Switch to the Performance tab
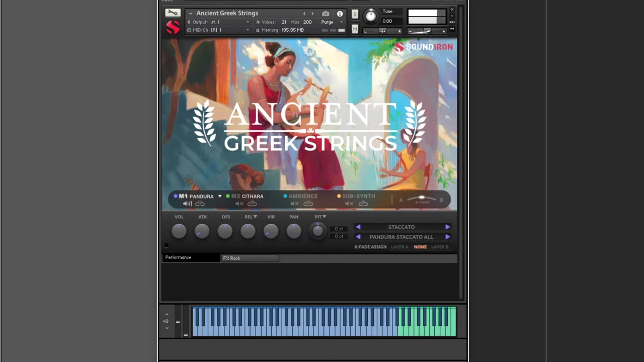644x362 pixels. pos(191,257)
